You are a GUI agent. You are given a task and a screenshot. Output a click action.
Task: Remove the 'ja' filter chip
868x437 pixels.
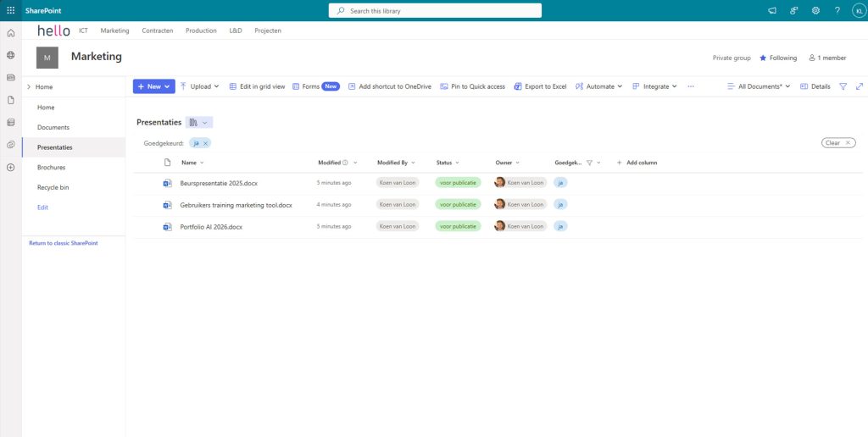[x=205, y=143]
